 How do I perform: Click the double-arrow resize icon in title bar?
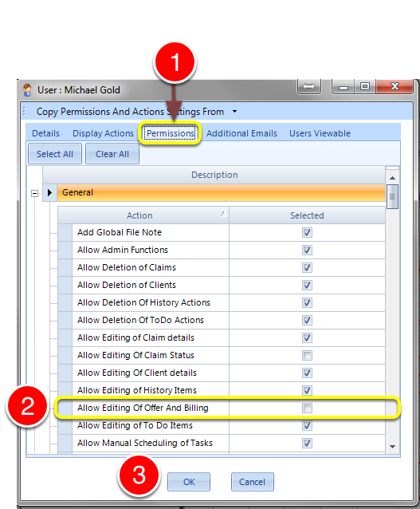[308, 86]
